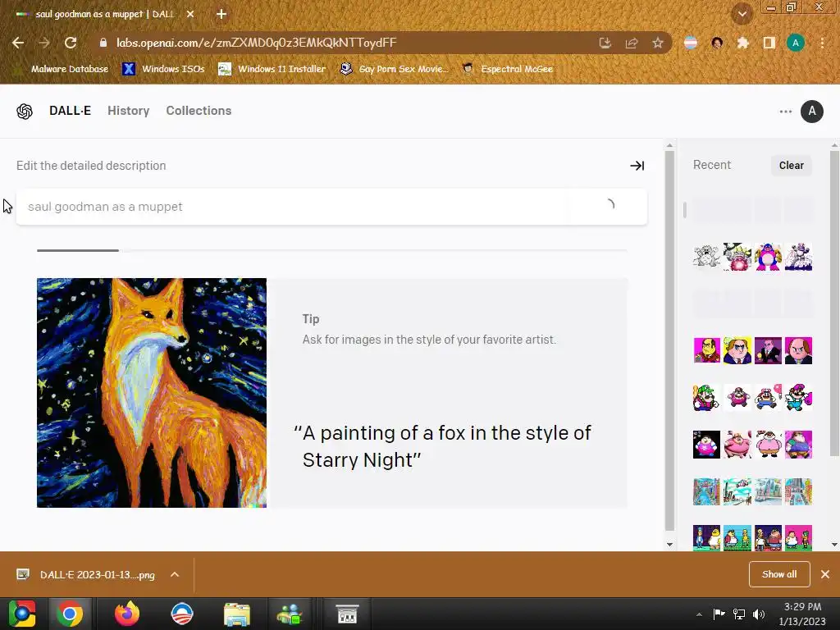Image resolution: width=840 pixels, height=630 pixels.
Task: Click Show all downloads
Action: (779, 574)
